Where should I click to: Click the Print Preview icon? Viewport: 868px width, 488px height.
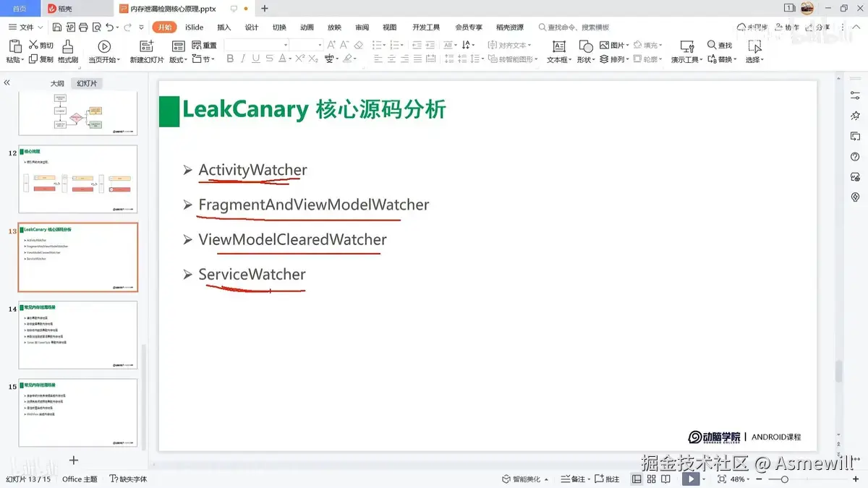(x=95, y=27)
